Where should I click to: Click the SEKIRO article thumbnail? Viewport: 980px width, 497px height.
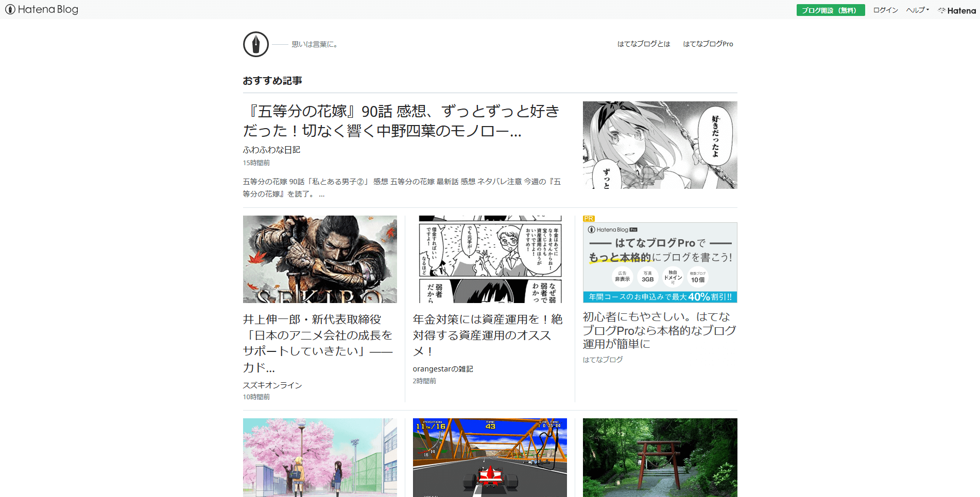pyautogui.click(x=320, y=259)
